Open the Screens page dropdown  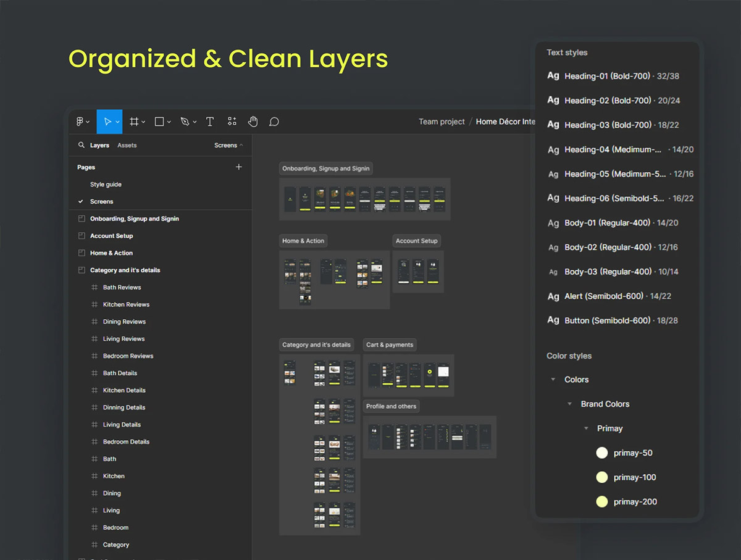coord(228,145)
